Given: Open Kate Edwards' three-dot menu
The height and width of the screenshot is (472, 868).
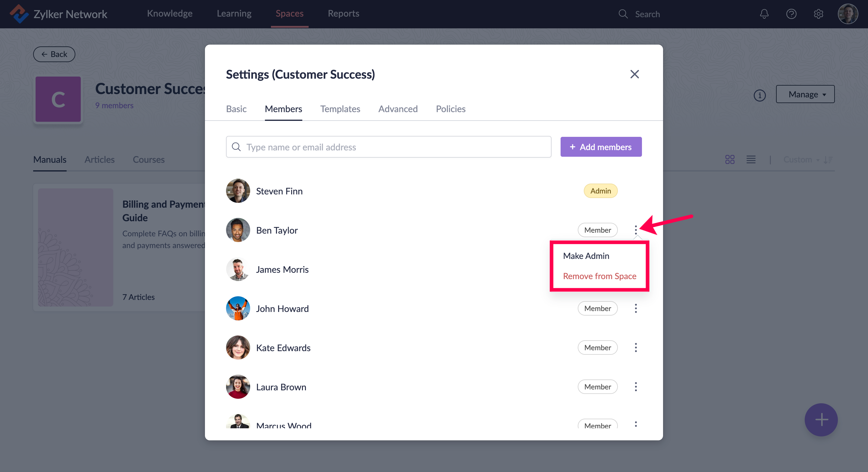Looking at the screenshot, I should pos(636,347).
